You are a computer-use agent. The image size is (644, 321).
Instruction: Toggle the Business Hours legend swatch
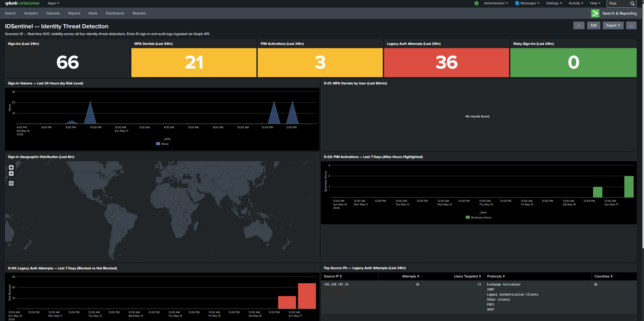[x=468, y=217]
